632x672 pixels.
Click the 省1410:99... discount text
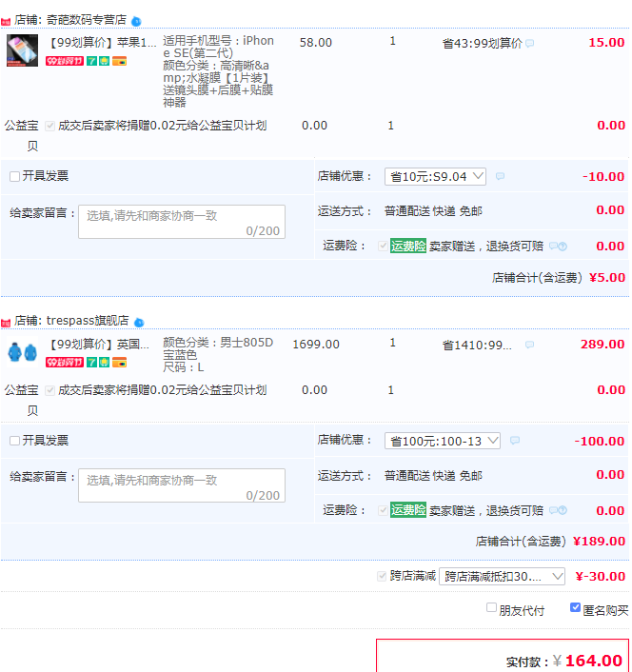tap(477, 345)
